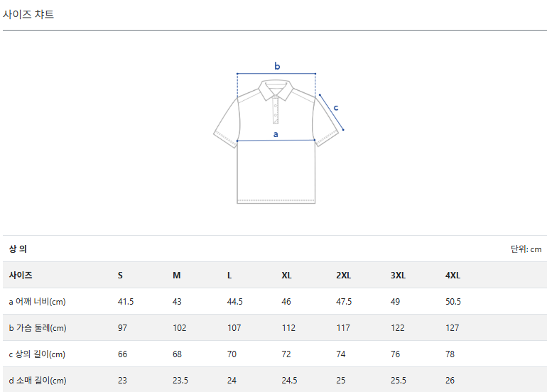The height and width of the screenshot is (392, 547).
Task: Click the blue 'c' label beside the sleeve
Action: pyautogui.click(x=336, y=108)
